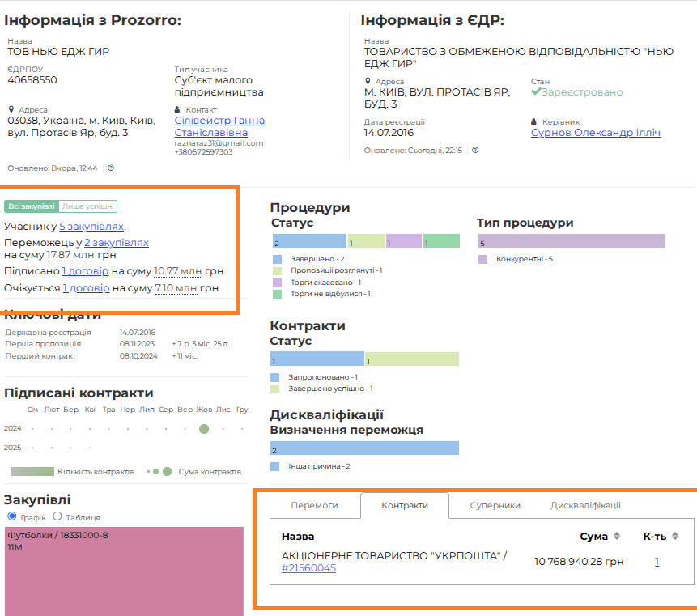Toggle filter to Лише успішні
This screenshot has height=616, width=697.
tap(88, 206)
